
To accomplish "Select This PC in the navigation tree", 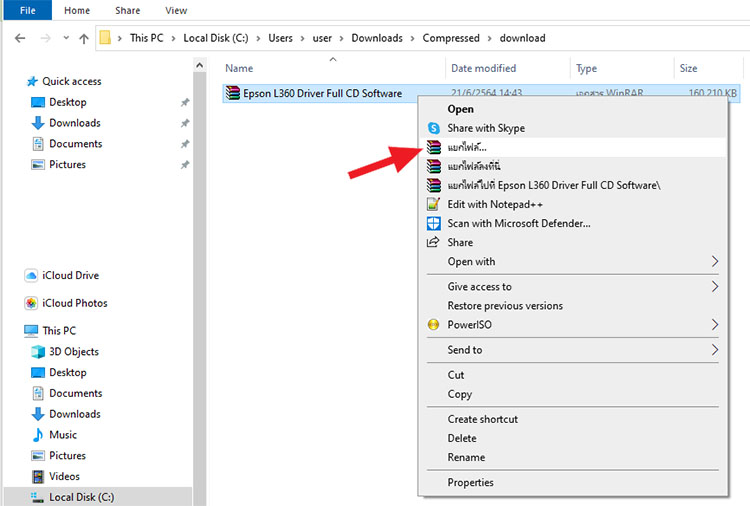I will point(59,330).
